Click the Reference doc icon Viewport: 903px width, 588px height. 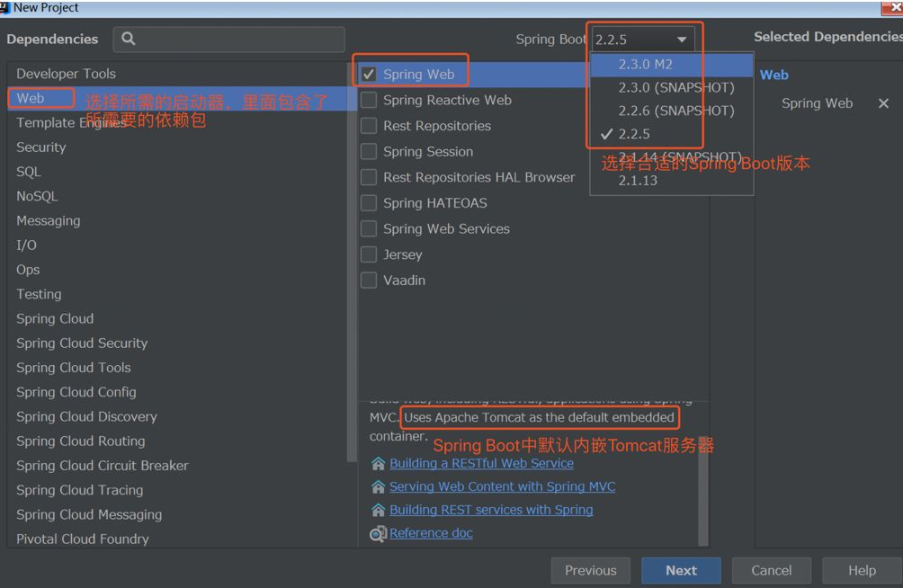(378, 534)
